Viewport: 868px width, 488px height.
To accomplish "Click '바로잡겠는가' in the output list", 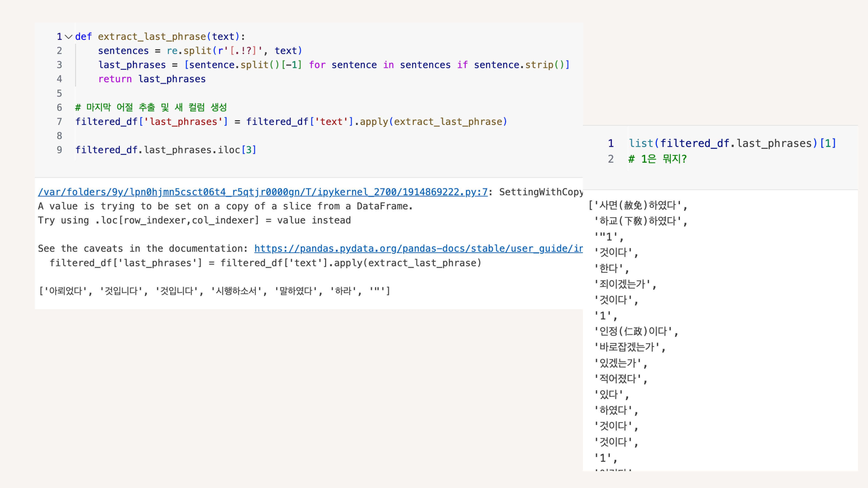I will pos(630,347).
